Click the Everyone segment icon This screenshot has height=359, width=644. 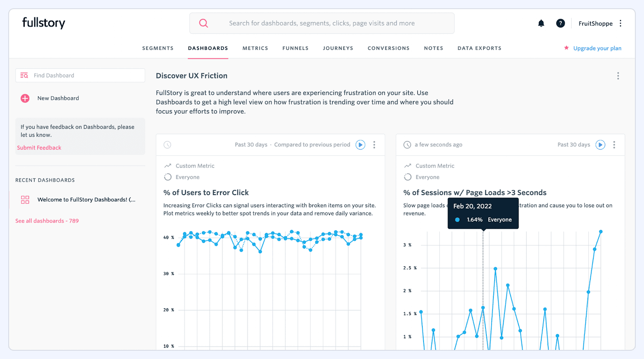[168, 176]
